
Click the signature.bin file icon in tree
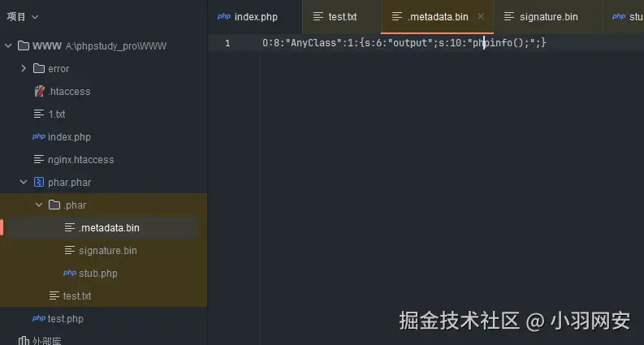point(70,250)
